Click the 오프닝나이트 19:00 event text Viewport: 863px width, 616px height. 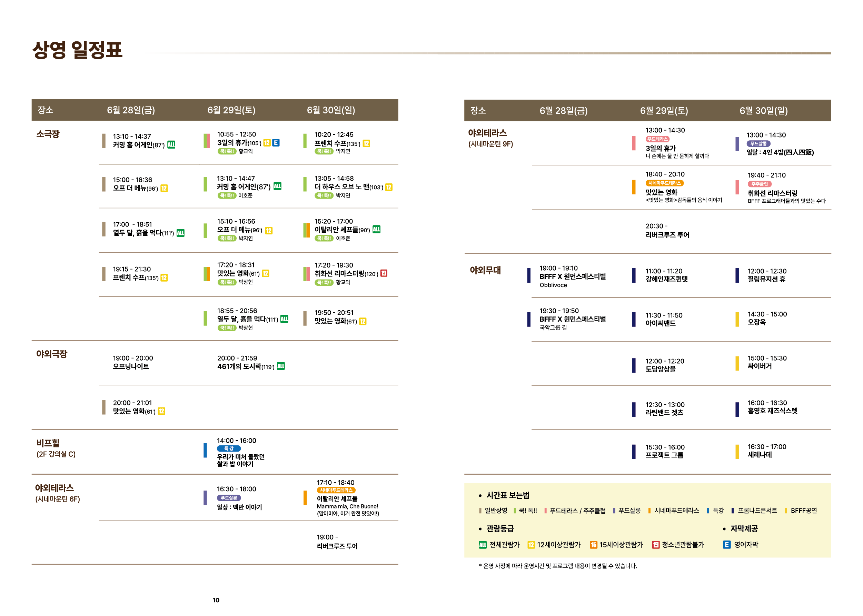(133, 362)
